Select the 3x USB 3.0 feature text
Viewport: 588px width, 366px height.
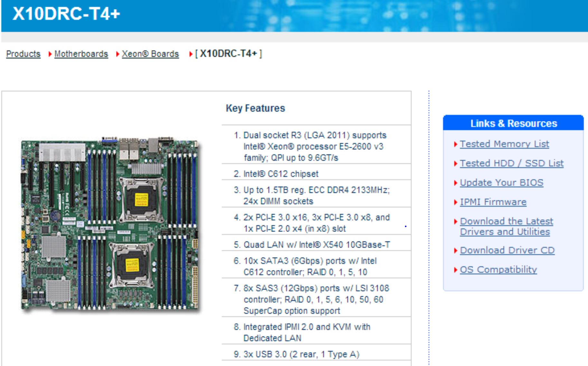(x=301, y=354)
